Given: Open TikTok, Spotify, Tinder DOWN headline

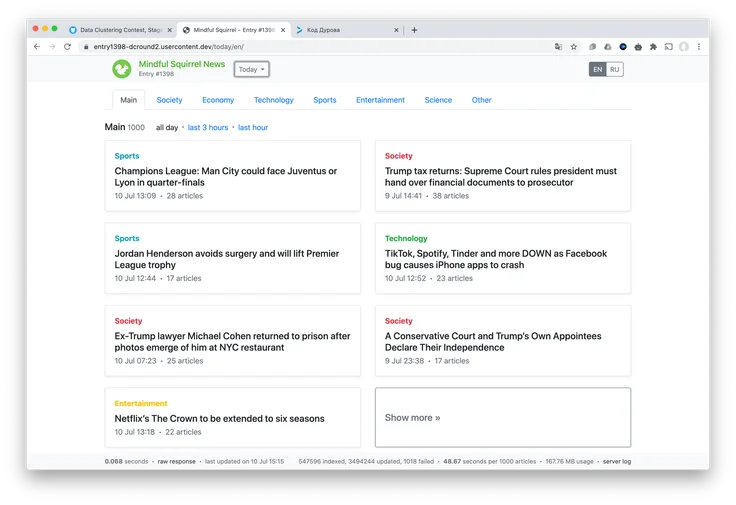Looking at the screenshot, I should coord(496,259).
